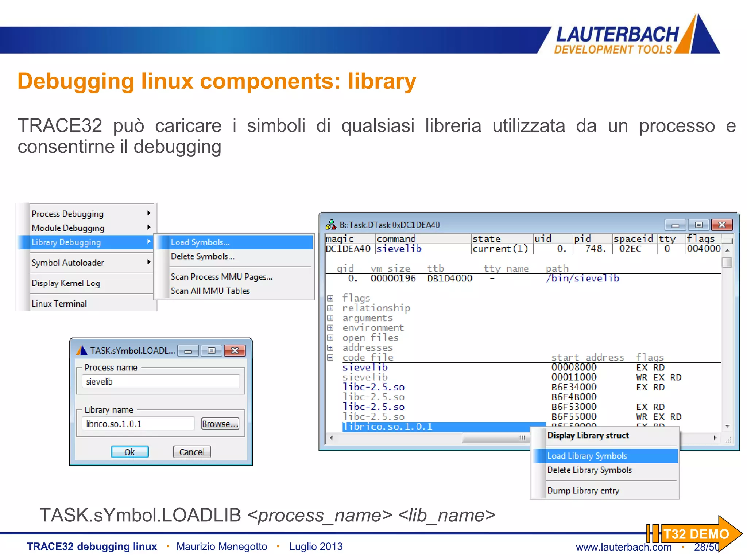Click the TRACE32 icon in dialog title bar
747x560 pixels.
tap(82, 350)
